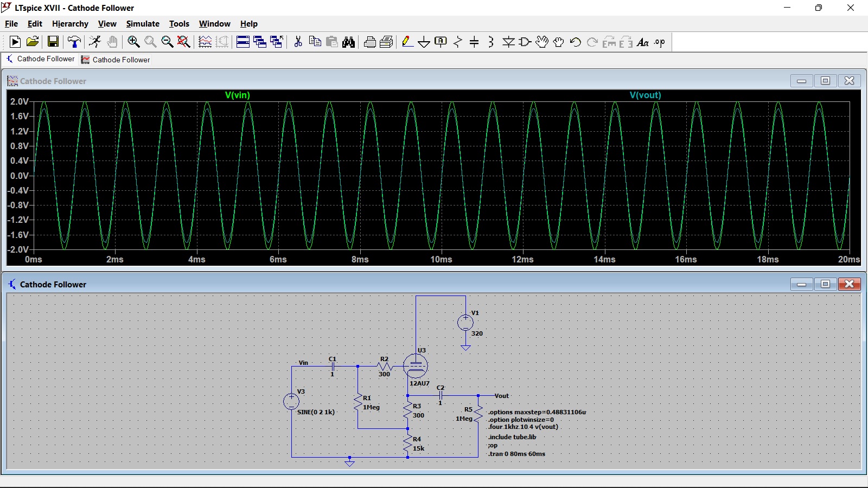868x488 pixels.
Task: Click the Pan magnifier icon
Action: (150, 42)
